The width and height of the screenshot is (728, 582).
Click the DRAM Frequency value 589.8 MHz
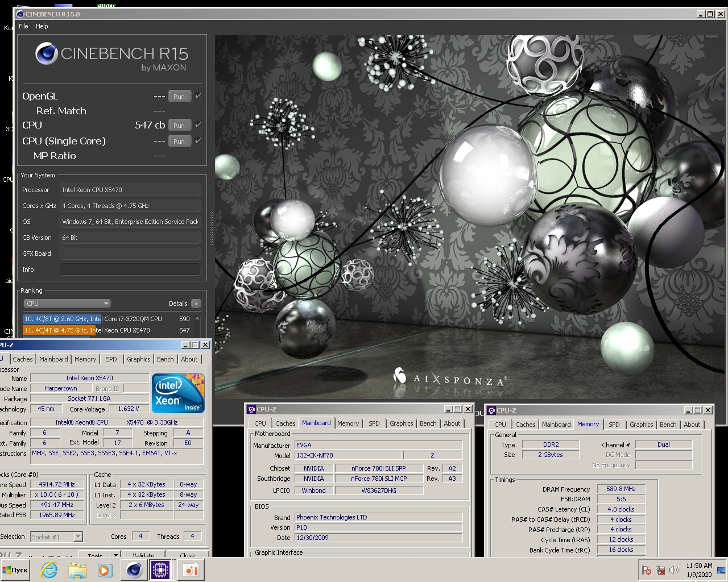pos(621,489)
